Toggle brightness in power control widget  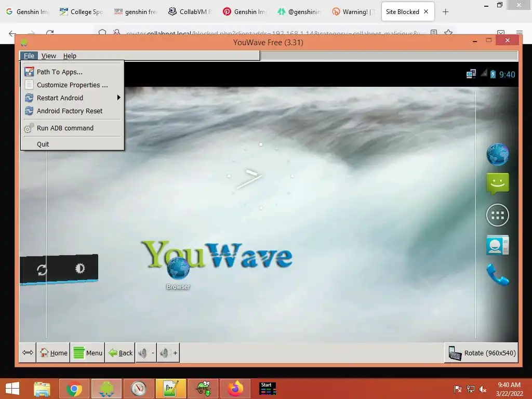tap(79, 269)
